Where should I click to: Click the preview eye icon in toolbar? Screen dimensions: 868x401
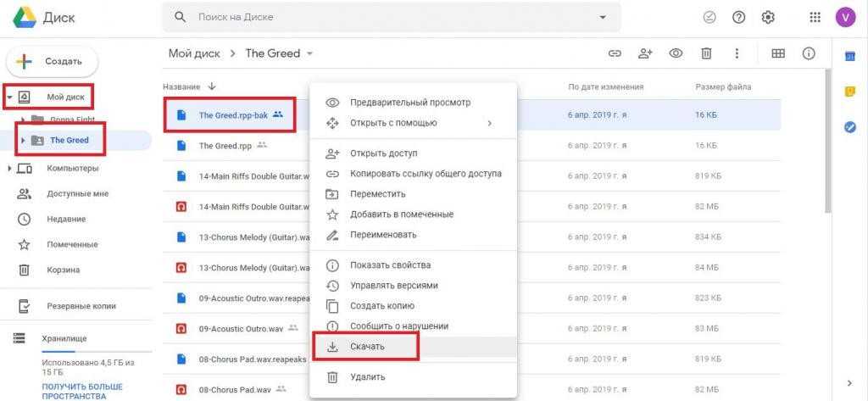676,53
